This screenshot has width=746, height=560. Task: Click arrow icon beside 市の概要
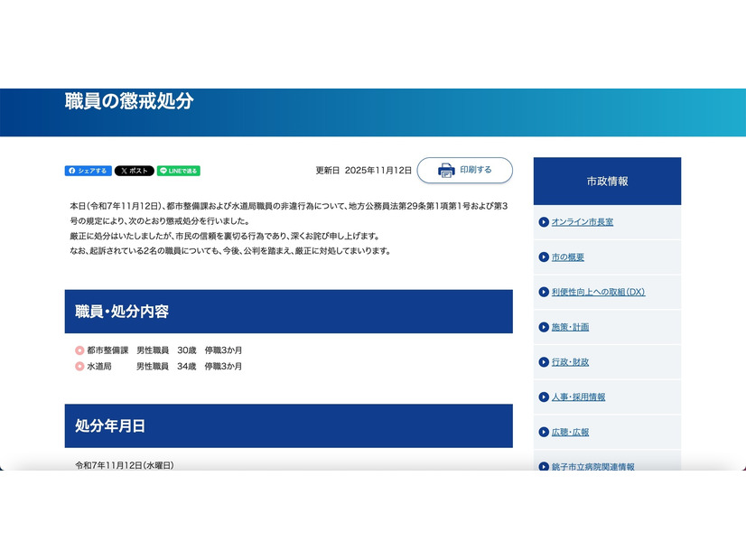(544, 257)
